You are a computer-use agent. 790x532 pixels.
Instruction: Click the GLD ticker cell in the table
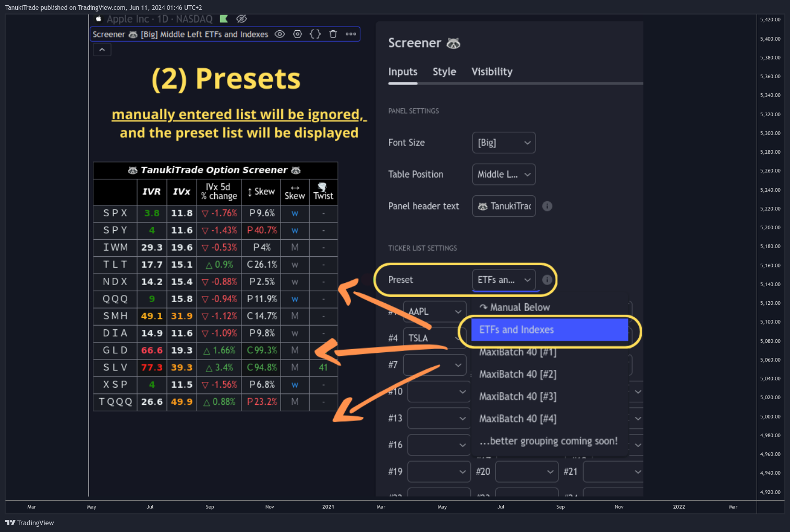[115, 350]
